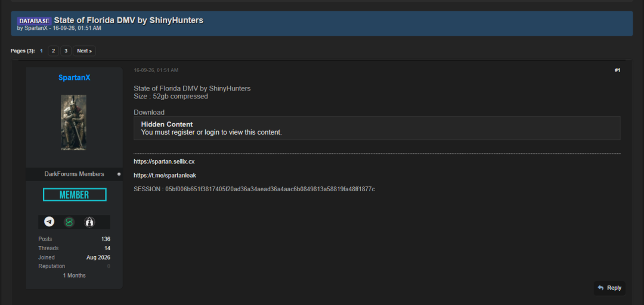Go to the Next page
This screenshot has height=305, width=644.
click(84, 51)
